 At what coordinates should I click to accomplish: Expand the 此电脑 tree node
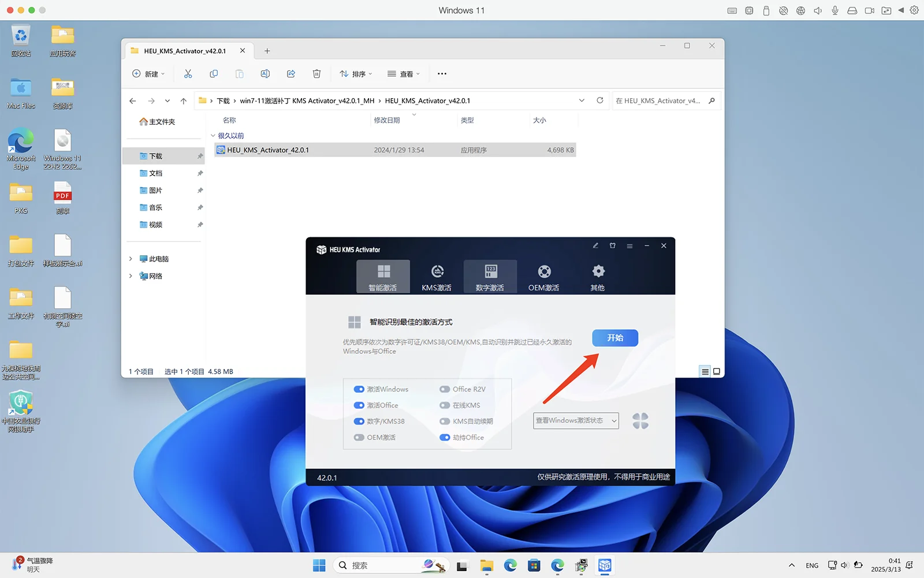(131, 259)
